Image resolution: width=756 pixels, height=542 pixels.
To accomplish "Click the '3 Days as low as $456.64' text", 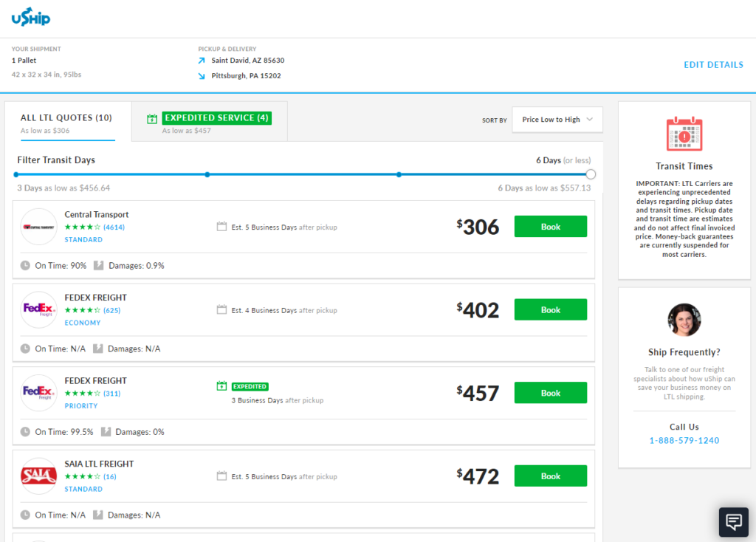I will pyautogui.click(x=63, y=188).
